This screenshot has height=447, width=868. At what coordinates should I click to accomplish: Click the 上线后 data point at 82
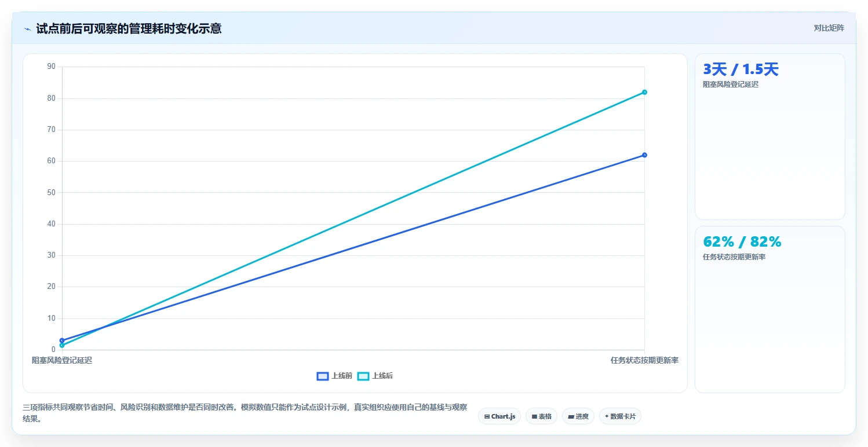(x=644, y=92)
